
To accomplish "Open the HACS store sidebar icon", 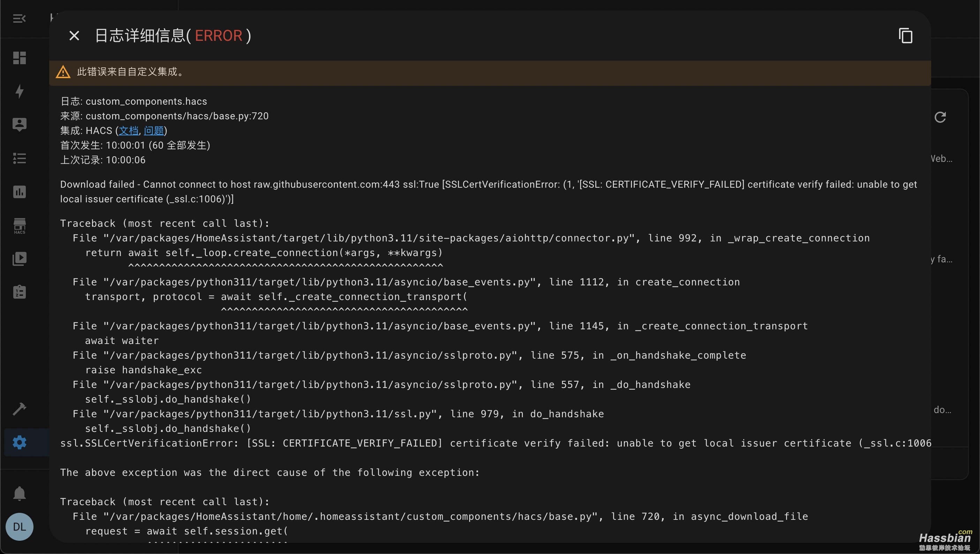I will 20,226.
